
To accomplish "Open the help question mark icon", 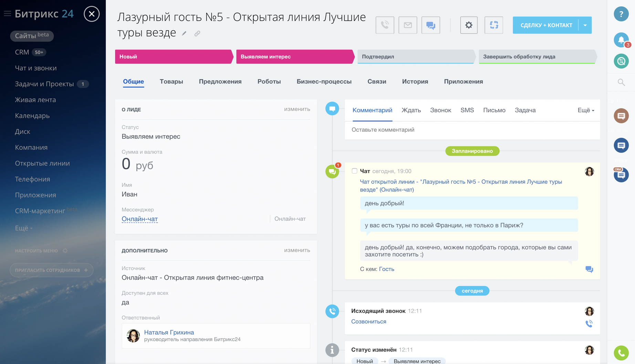I will click(621, 14).
